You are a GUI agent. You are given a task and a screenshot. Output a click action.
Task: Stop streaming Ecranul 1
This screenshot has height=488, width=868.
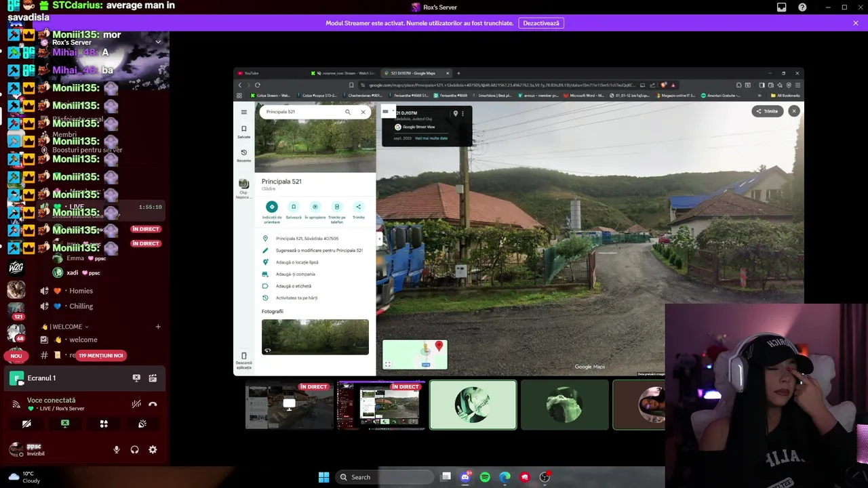(x=136, y=378)
